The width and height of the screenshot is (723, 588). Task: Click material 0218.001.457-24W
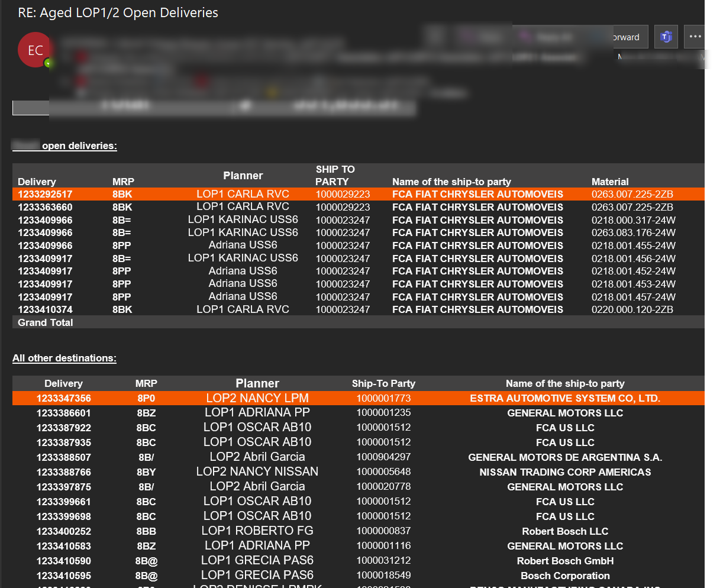coord(634,297)
